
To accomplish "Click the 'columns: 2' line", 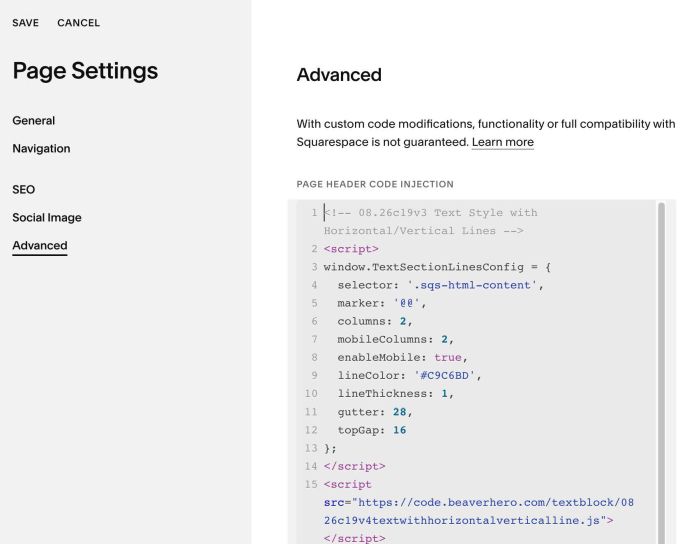I will point(375,321).
